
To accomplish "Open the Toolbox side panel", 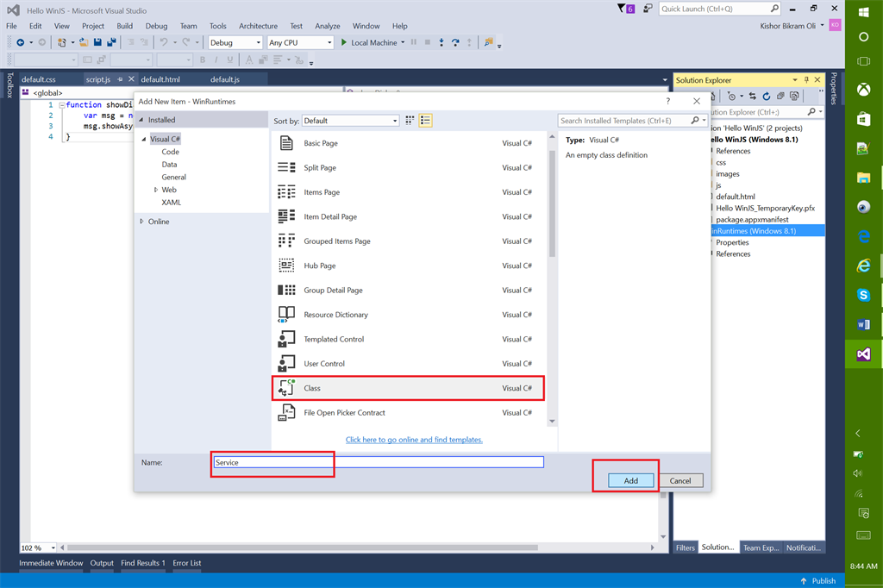I will point(9,85).
